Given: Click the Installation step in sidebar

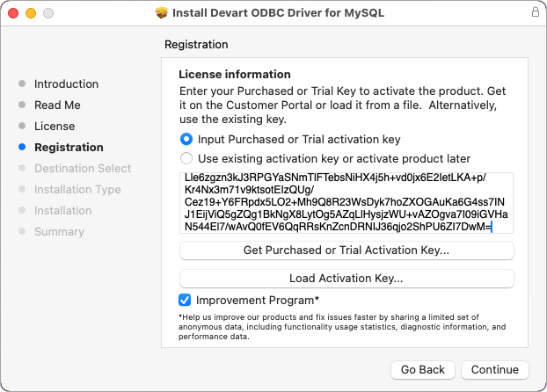Looking at the screenshot, I should pos(62,211).
